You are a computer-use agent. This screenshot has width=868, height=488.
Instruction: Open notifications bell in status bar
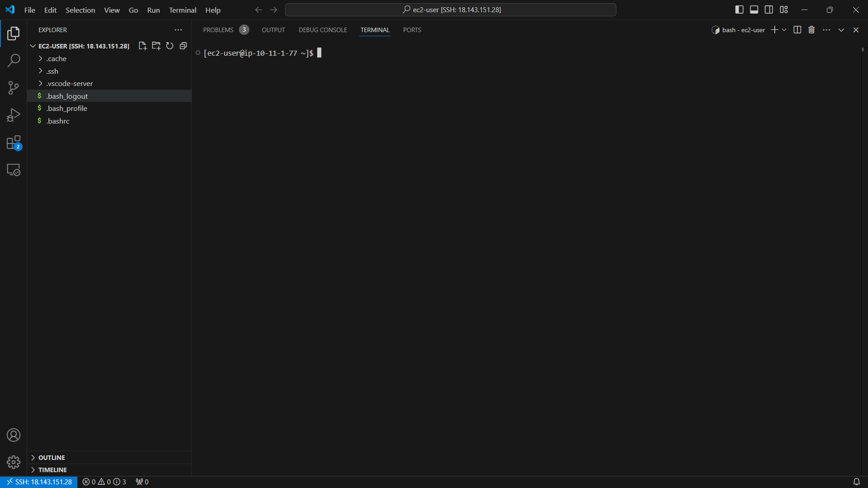point(857,482)
